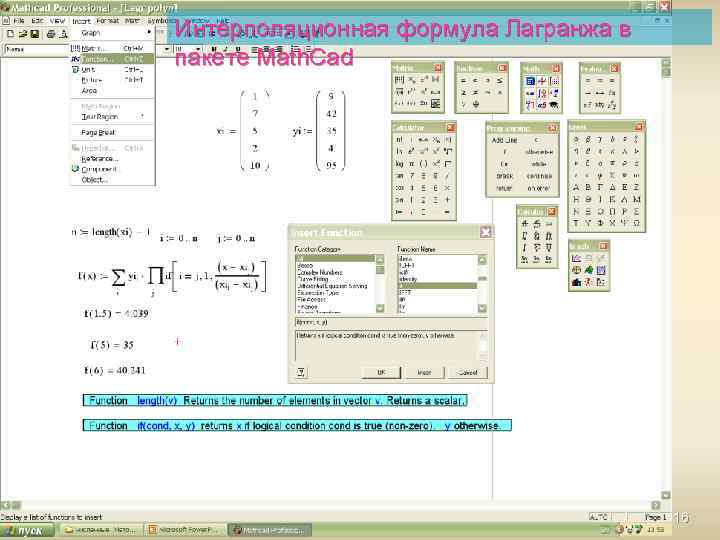Click Insert button in Insert Function dialog
This screenshot has width=720, height=540.
click(x=424, y=372)
